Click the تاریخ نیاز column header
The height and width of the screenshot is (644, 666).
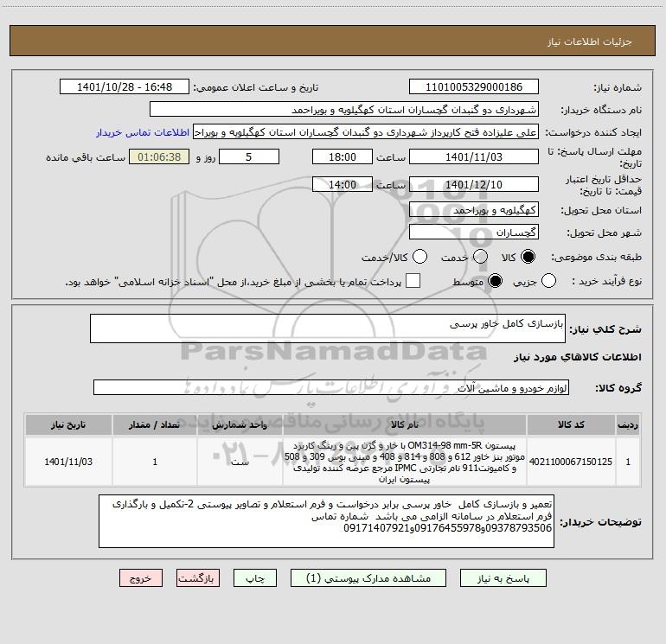(x=68, y=424)
